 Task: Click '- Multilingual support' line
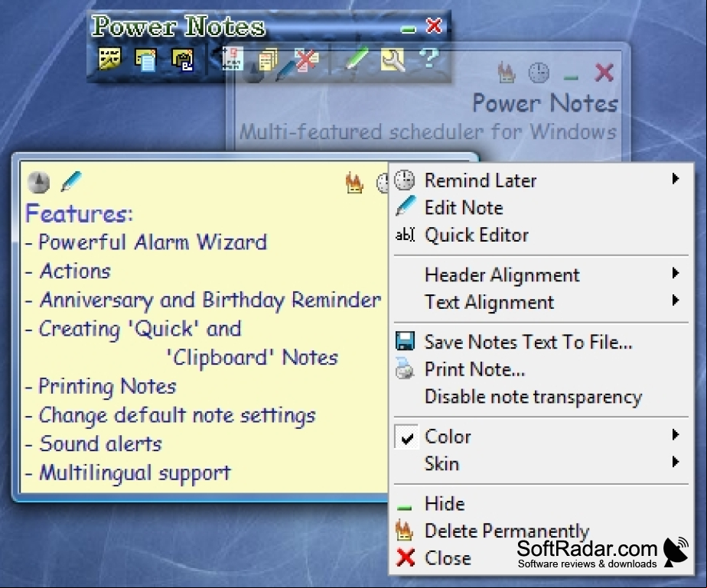tap(128, 473)
